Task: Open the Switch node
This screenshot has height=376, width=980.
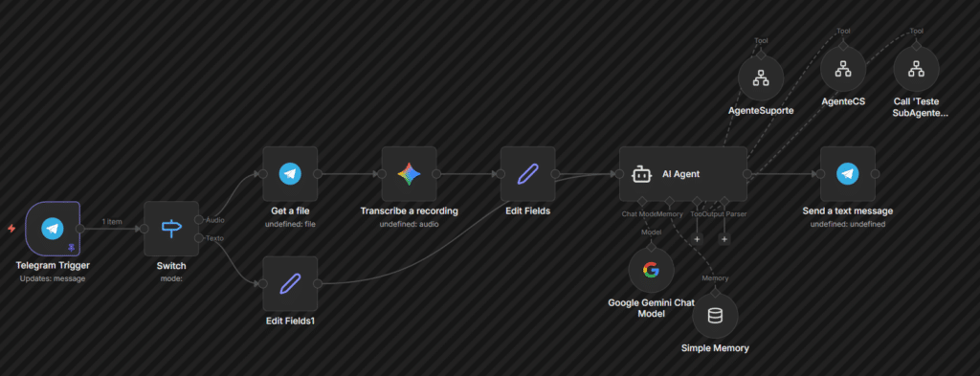Action: 171,229
